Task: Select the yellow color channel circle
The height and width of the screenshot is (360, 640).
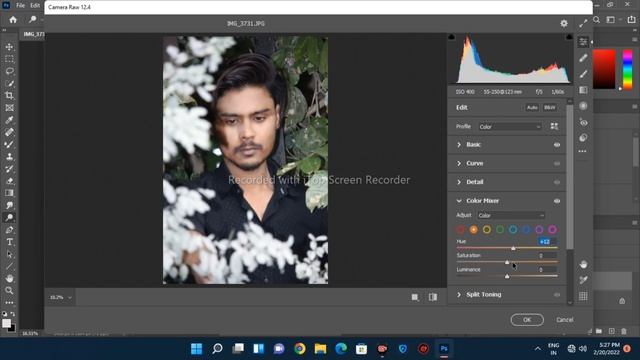Action: click(x=487, y=230)
